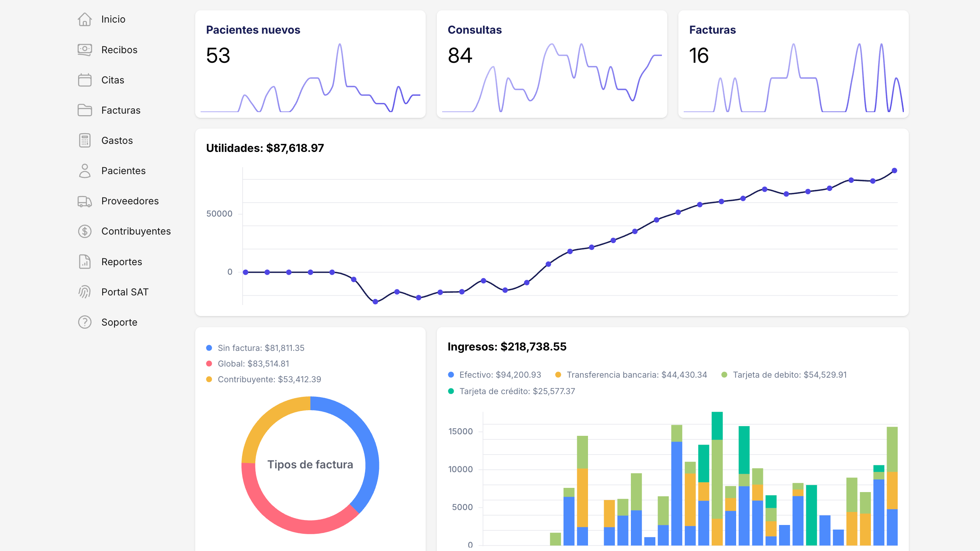Click the Recibos cash icon
This screenshot has height=551, width=980.
pos(85,50)
